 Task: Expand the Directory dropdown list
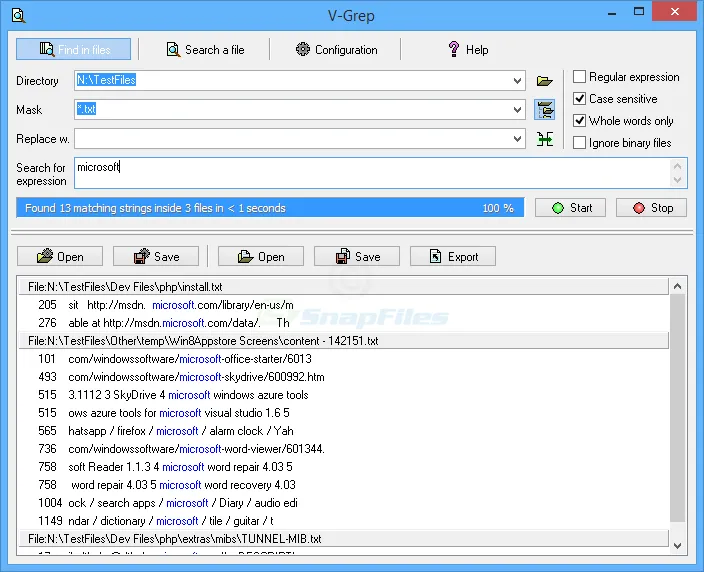click(517, 81)
